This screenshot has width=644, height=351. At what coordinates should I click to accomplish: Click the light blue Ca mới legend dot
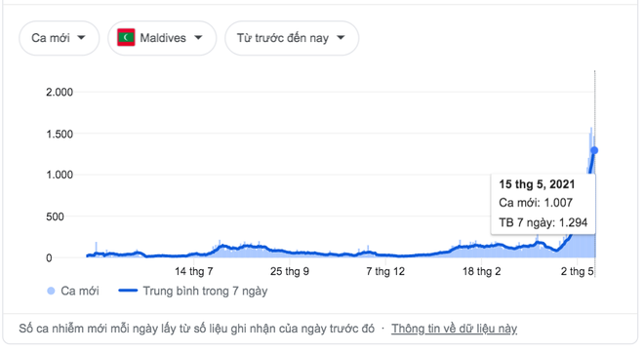[51, 292]
